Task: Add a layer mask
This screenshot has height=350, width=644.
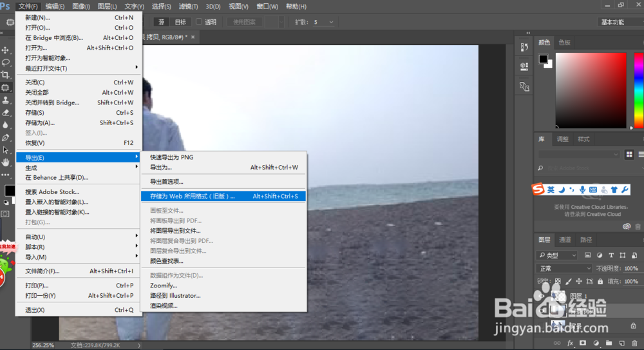Action: 583,343
